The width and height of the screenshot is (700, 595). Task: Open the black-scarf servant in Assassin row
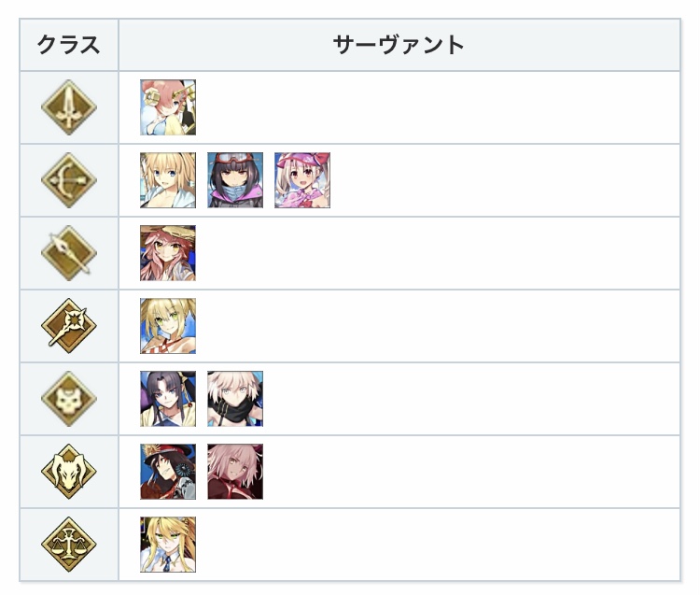point(235,399)
